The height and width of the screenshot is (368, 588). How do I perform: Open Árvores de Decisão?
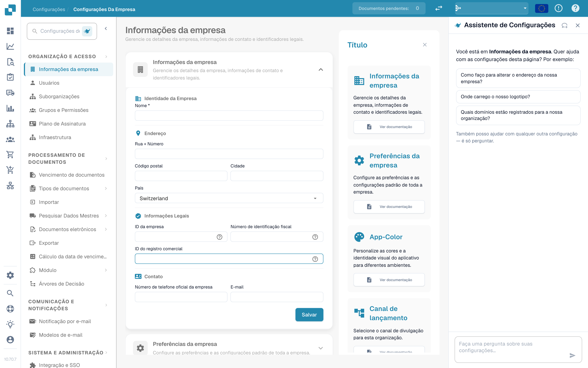pos(69,284)
